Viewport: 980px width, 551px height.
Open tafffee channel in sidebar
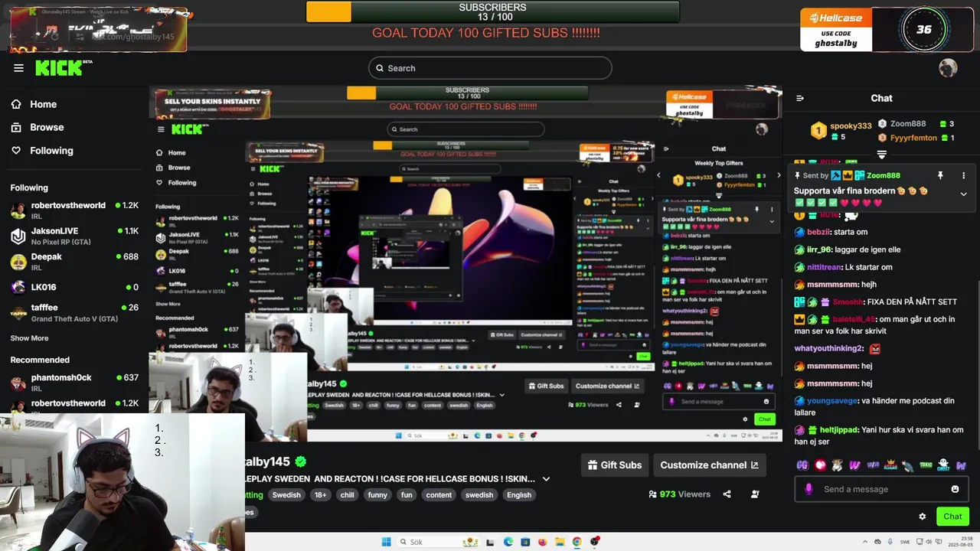point(74,313)
